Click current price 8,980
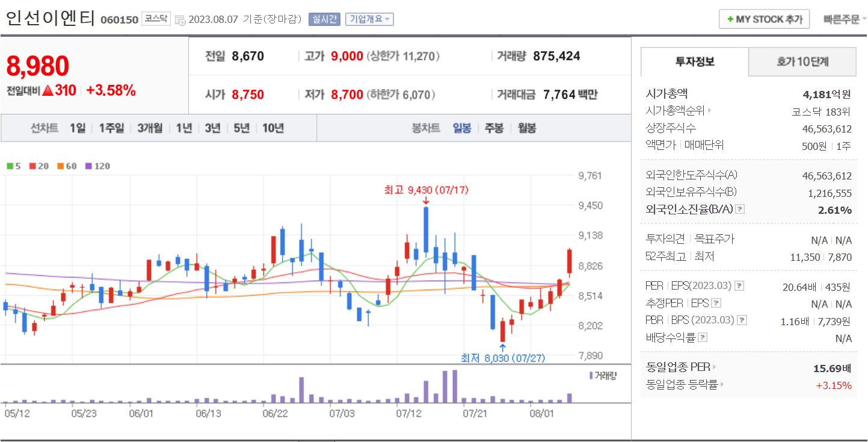Image resolution: width=868 pixels, height=442 pixels. pos(38,66)
